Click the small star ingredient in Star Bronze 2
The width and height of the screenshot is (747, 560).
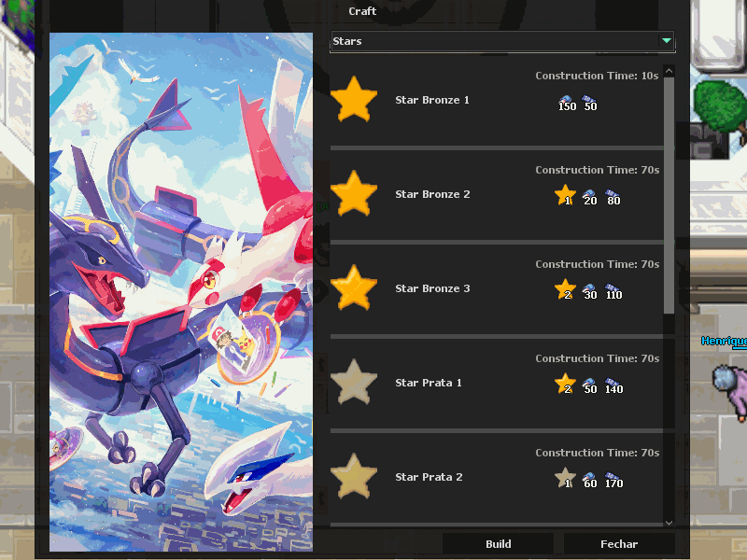pyautogui.click(x=565, y=195)
